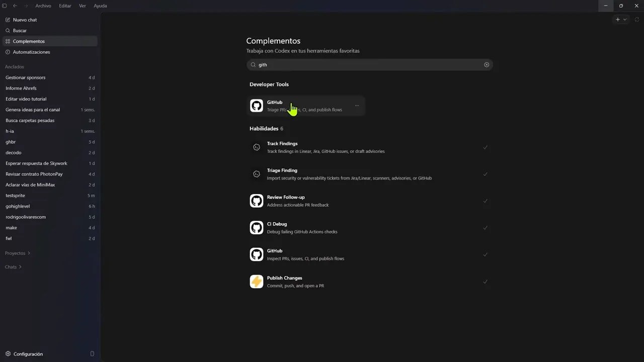Open 'Aclarar vías de MiniMax' chat
Screen dimensions: 644x362
50,185
